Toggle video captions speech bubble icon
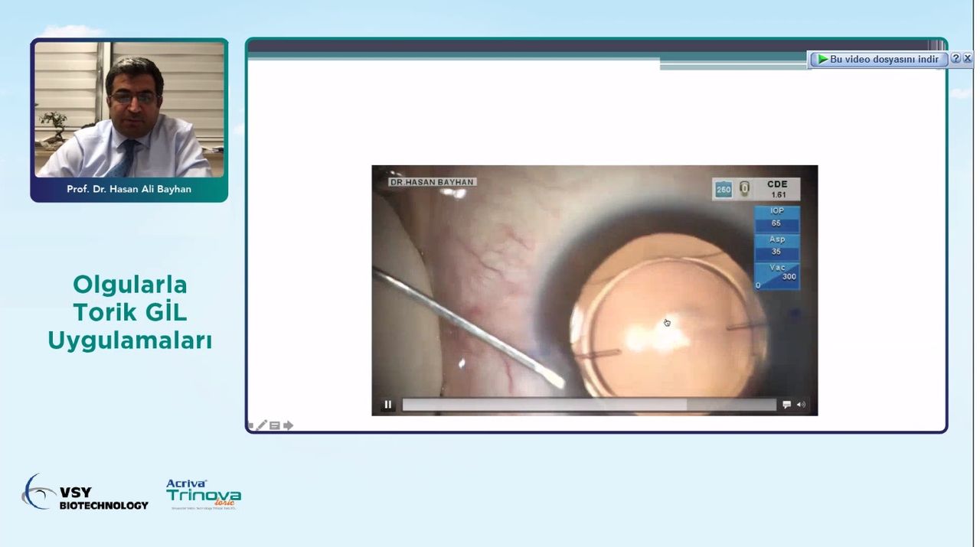The height and width of the screenshot is (547, 980). pos(786,405)
